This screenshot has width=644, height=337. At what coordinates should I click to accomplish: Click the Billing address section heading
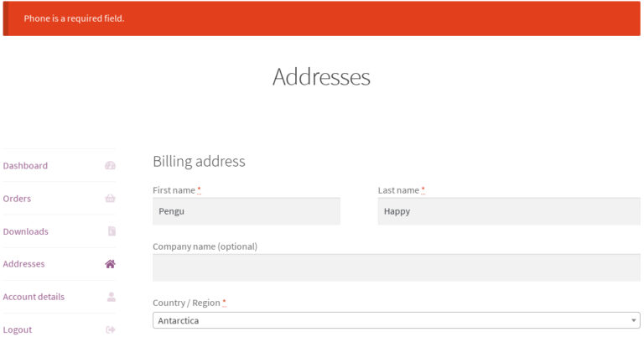click(199, 161)
